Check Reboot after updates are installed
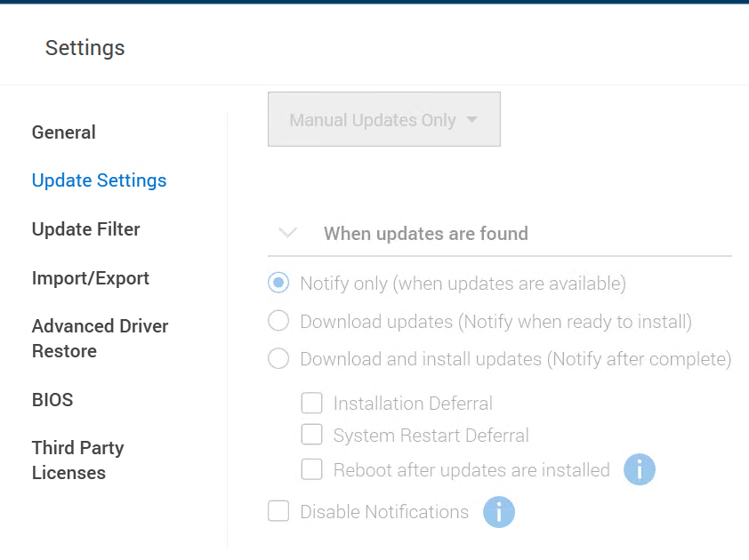The width and height of the screenshot is (749, 560). coord(311,469)
